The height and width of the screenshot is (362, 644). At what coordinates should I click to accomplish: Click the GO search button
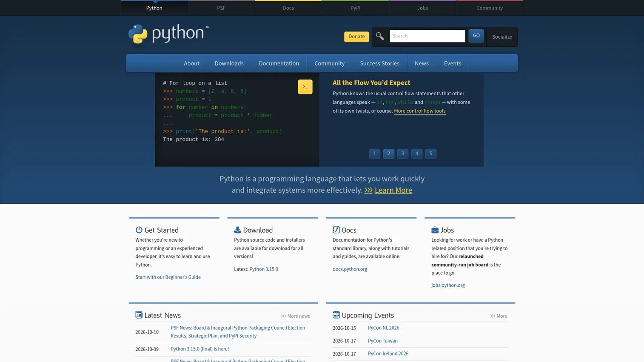(476, 36)
